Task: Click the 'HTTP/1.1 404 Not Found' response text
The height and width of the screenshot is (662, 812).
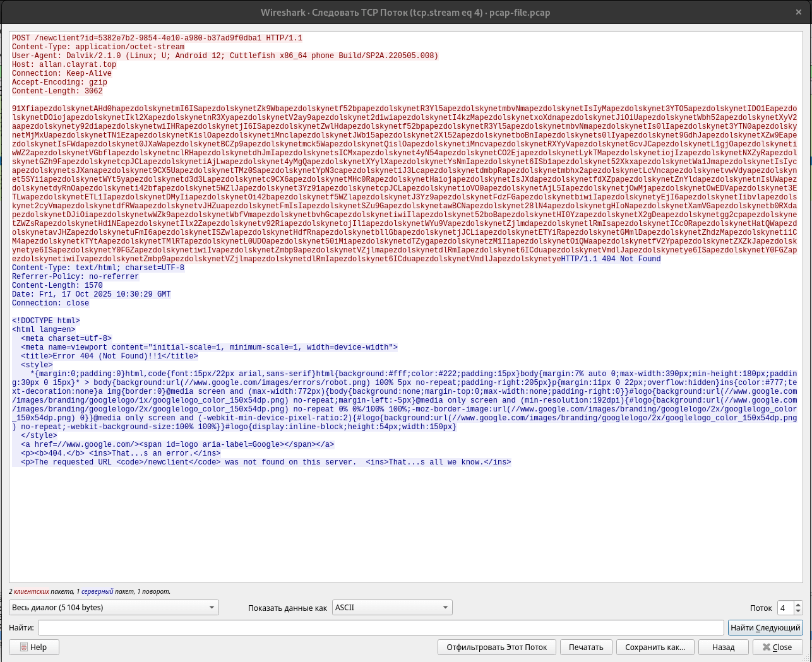Action: click(611, 259)
